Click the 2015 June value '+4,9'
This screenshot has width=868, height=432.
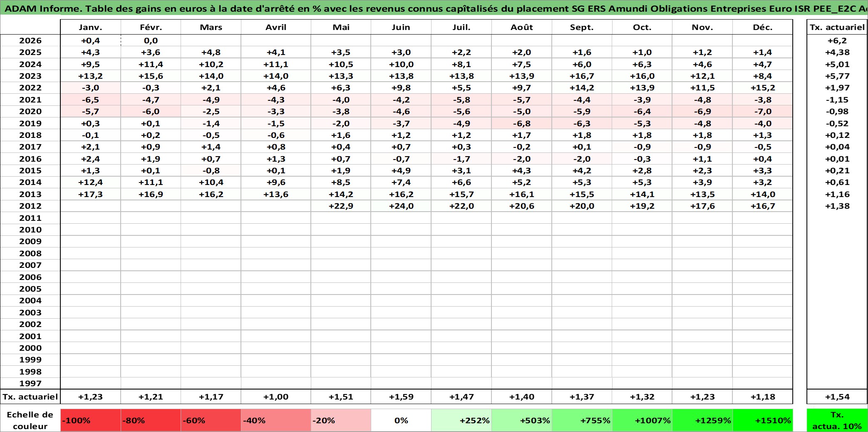pyautogui.click(x=401, y=170)
